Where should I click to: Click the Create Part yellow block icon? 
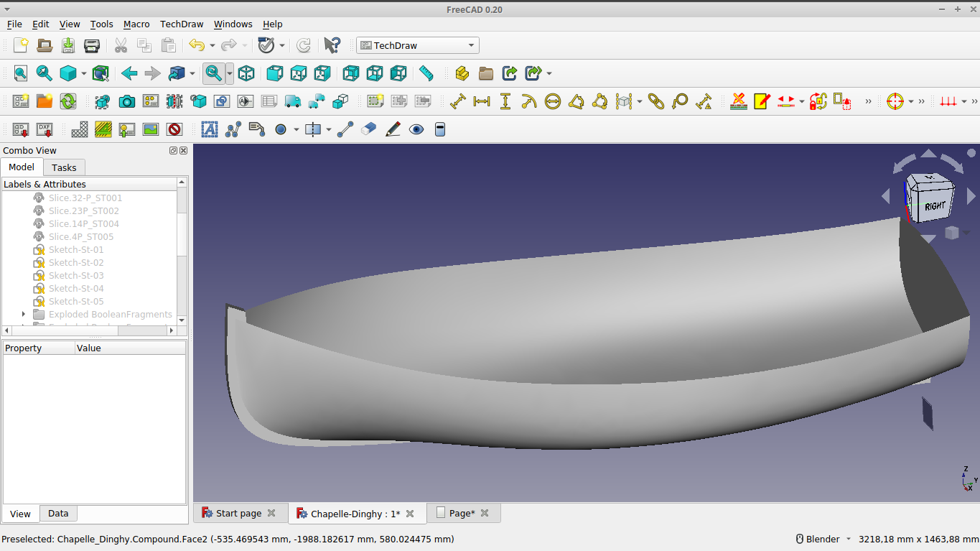pos(462,73)
